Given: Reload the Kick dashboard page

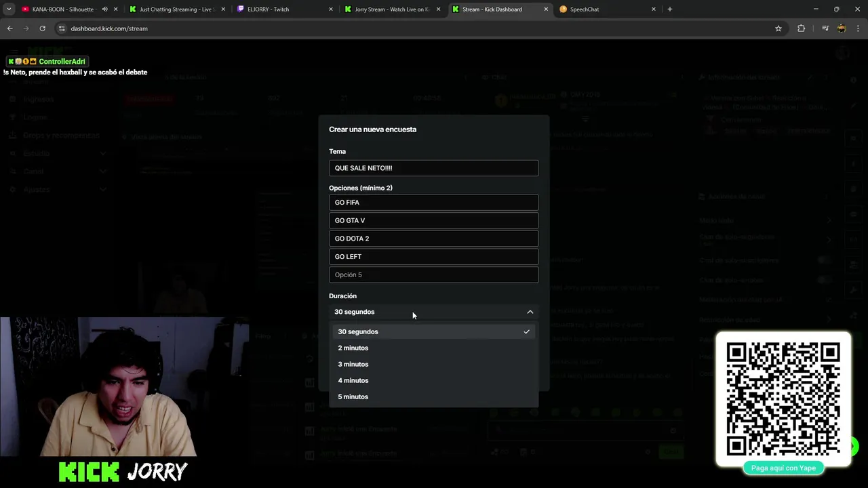Looking at the screenshot, I should pyautogui.click(x=42, y=28).
